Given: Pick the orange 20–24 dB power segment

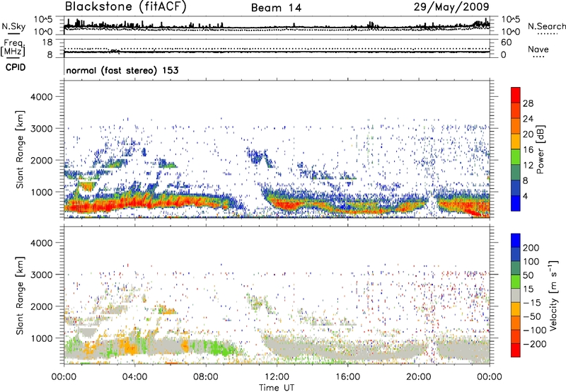Looking at the screenshot, I should click(516, 126).
